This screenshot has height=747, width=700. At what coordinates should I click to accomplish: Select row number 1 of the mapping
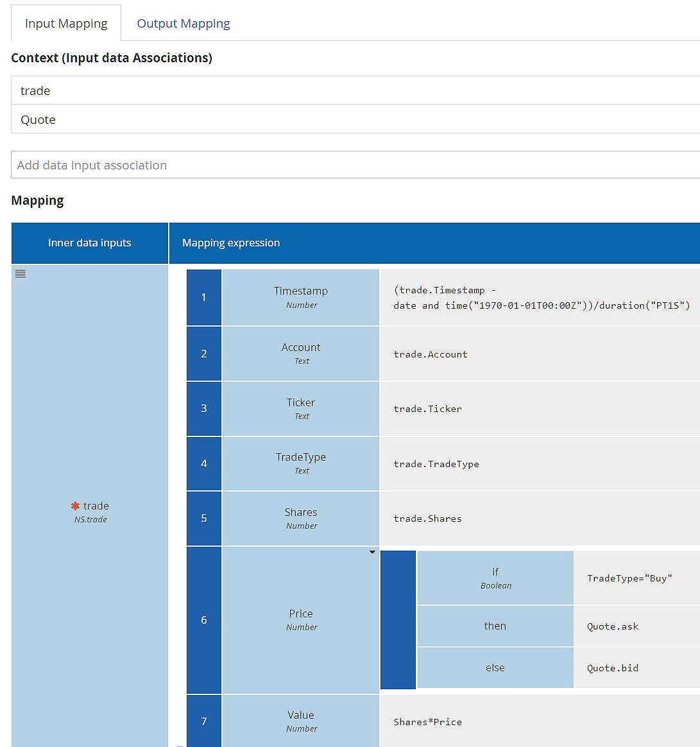pyautogui.click(x=204, y=297)
